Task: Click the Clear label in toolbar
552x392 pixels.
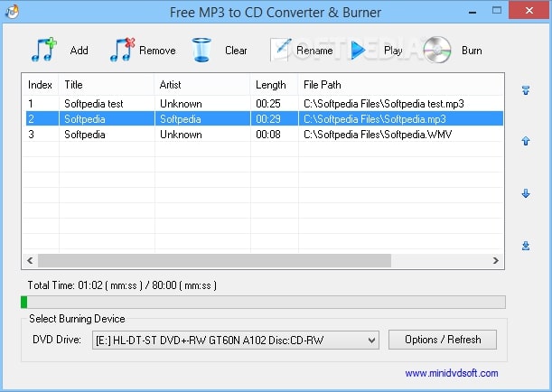Action: (236, 51)
